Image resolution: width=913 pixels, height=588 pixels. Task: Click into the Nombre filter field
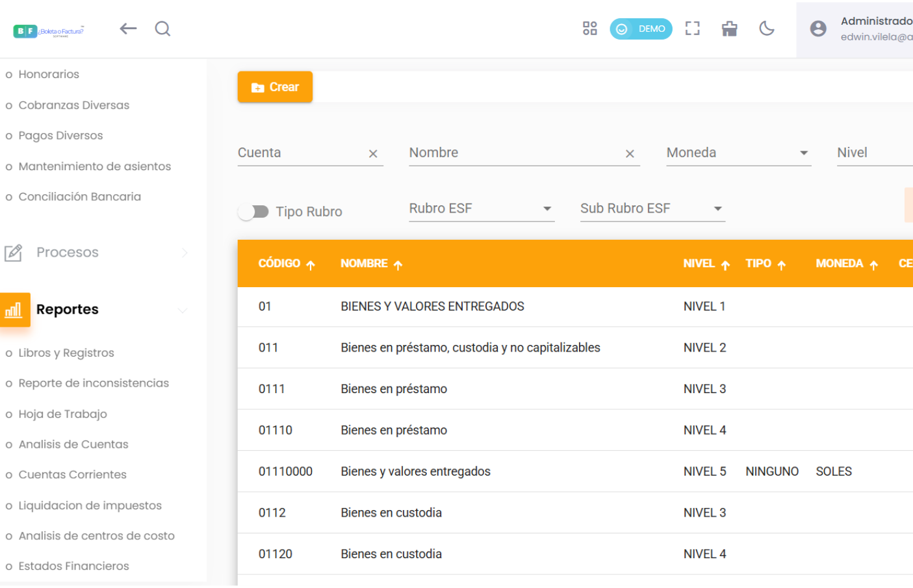(513, 153)
